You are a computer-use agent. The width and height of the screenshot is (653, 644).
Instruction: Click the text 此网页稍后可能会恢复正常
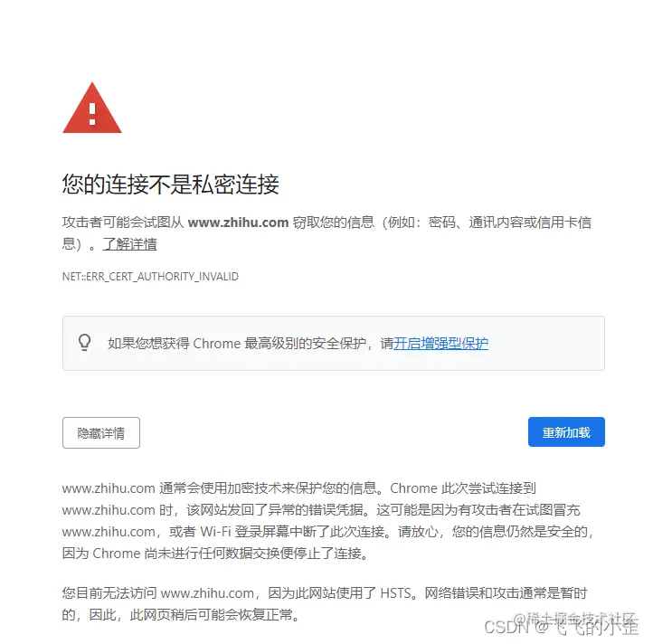214,614
